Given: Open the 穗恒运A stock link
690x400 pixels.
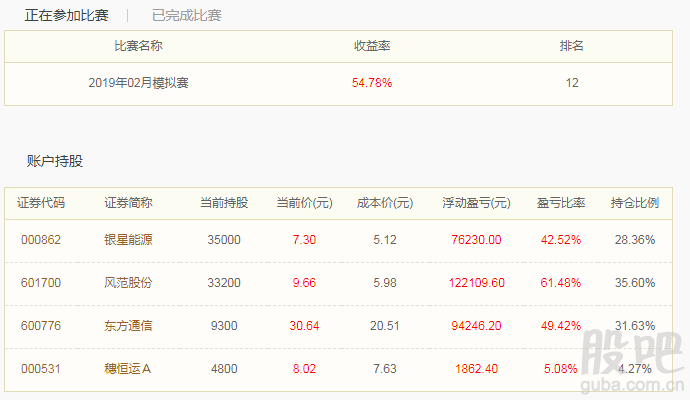Looking at the screenshot, I should click(128, 369).
